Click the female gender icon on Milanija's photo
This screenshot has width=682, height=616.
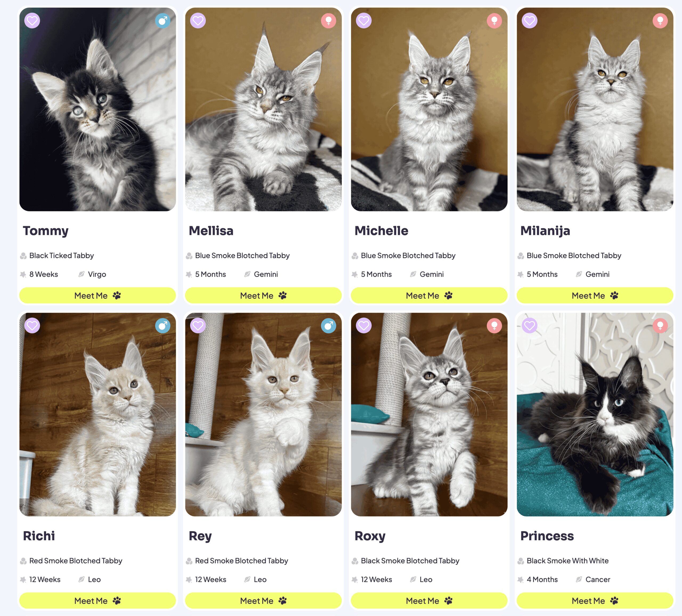tap(660, 21)
